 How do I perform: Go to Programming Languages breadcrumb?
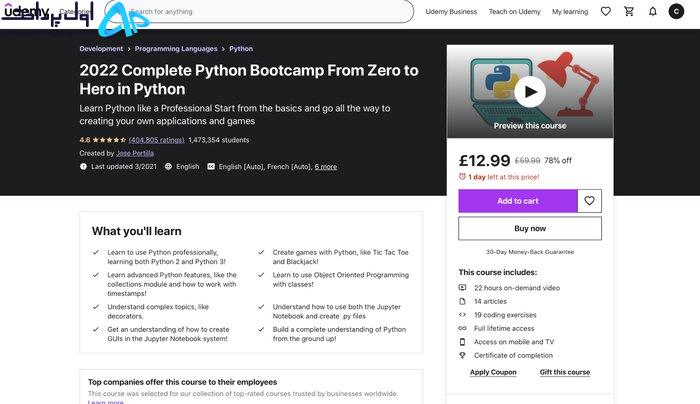(176, 49)
